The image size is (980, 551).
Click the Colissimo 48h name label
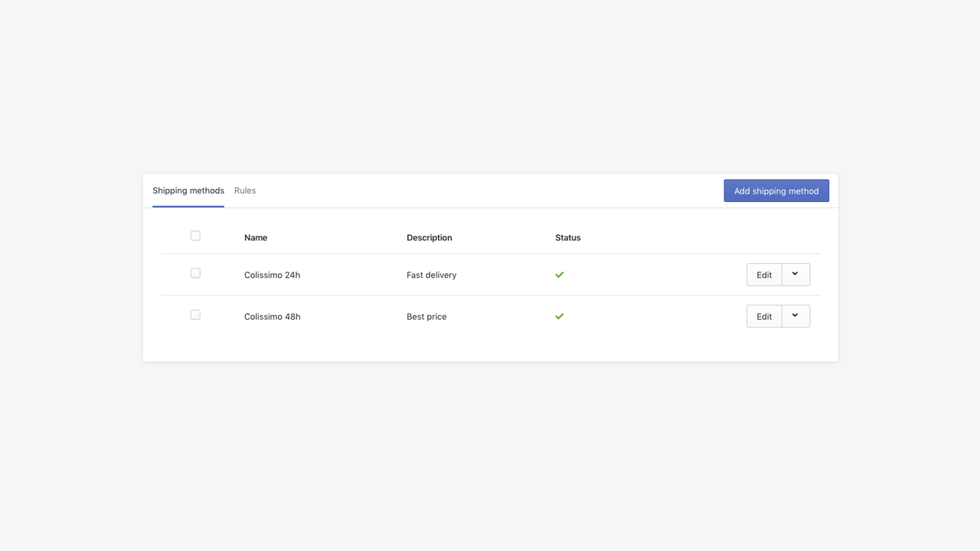pyautogui.click(x=272, y=315)
